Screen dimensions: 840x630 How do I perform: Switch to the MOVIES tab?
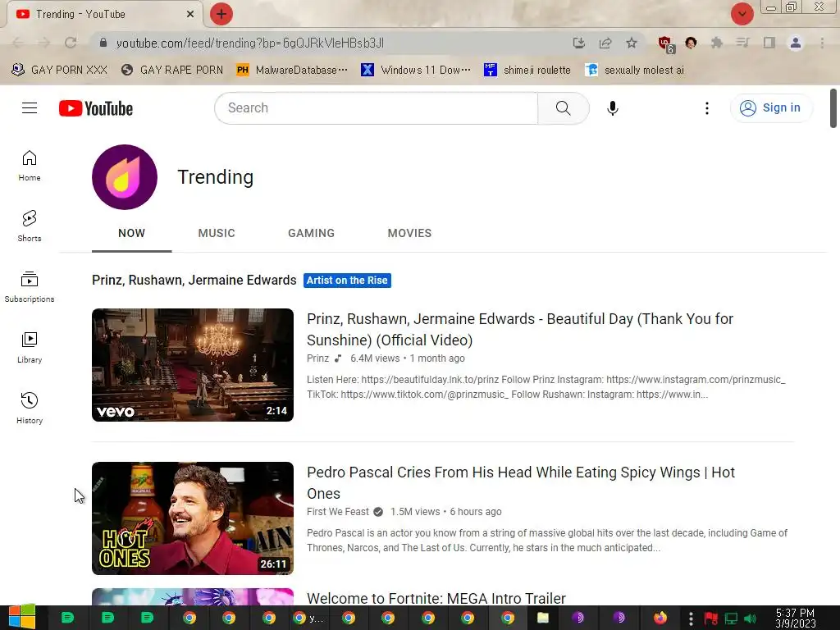click(x=409, y=233)
